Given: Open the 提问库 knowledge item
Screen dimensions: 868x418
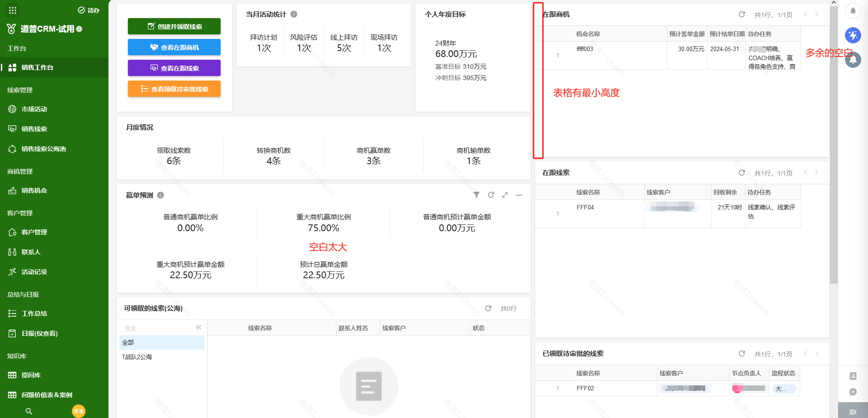Looking at the screenshot, I should tap(54, 375).
